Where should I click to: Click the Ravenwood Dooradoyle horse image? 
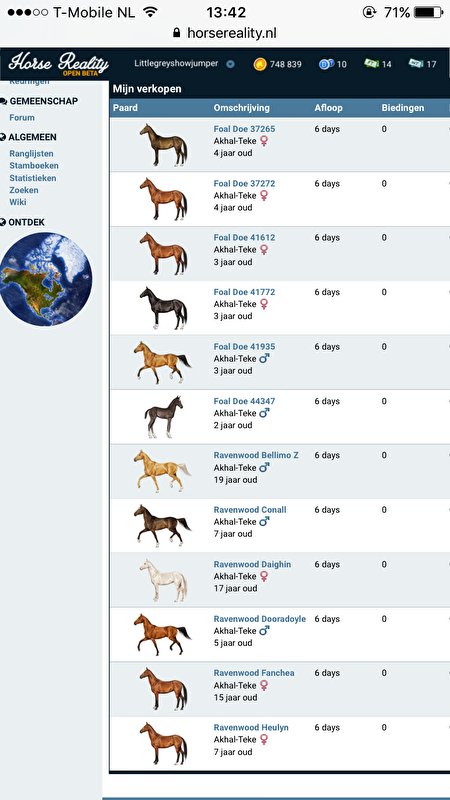pyautogui.click(x=162, y=635)
